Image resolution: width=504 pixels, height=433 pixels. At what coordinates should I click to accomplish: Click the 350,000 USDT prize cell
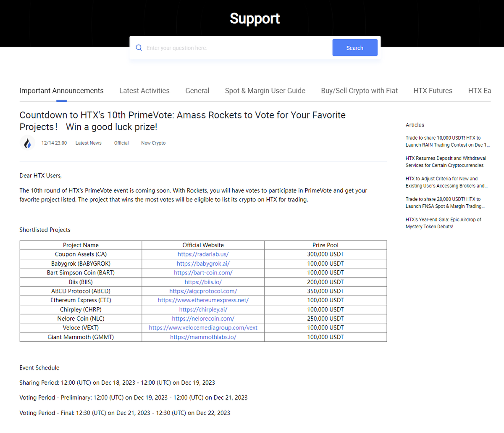click(325, 291)
